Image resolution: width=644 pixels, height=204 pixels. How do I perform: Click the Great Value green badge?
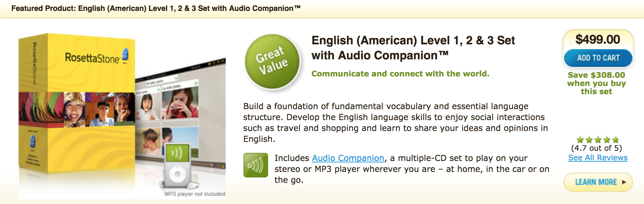click(272, 61)
